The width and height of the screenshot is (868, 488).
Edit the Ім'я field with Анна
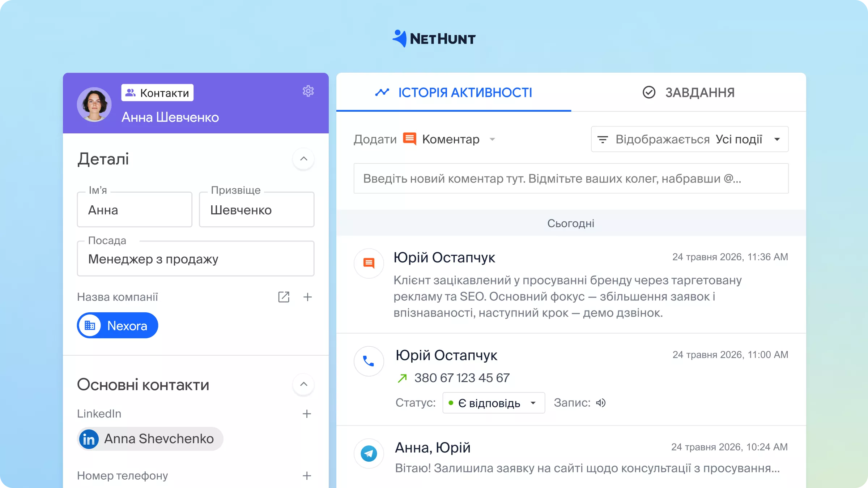tap(135, 210)
